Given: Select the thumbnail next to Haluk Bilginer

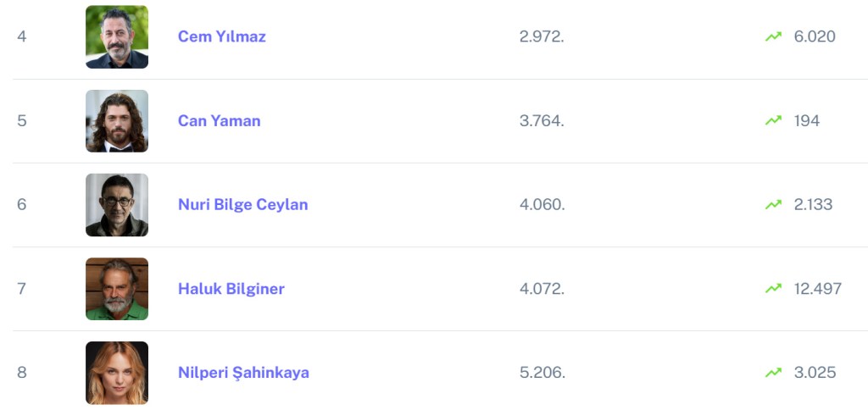Looking at the screenshot, I should (117, 288).
